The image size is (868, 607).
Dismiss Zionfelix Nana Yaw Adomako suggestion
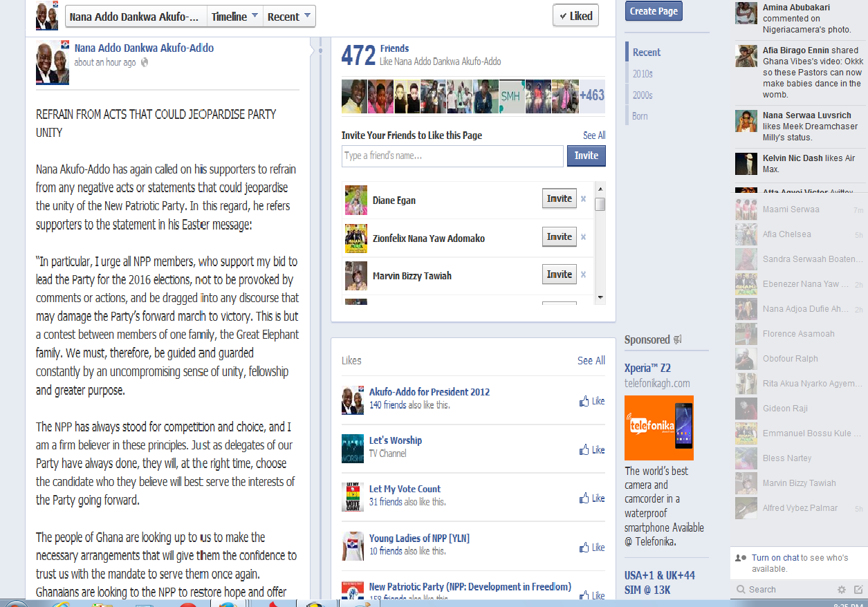coord(583,237)
